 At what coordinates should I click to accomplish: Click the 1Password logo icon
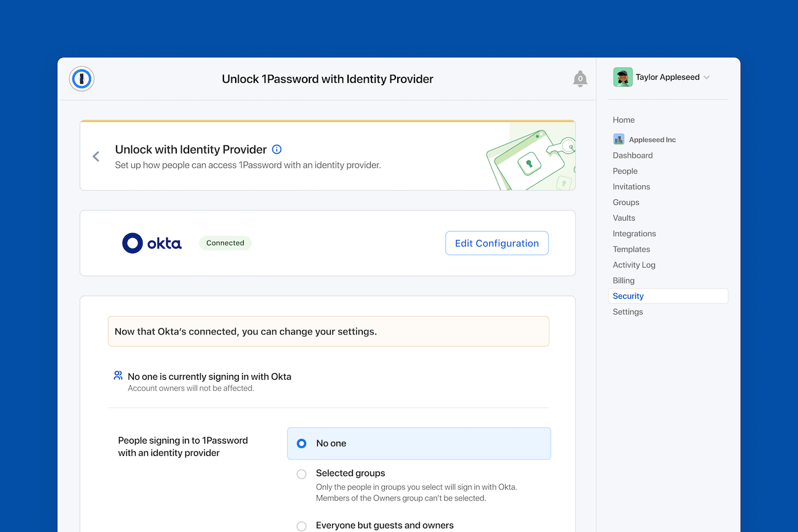coord(81,79)
